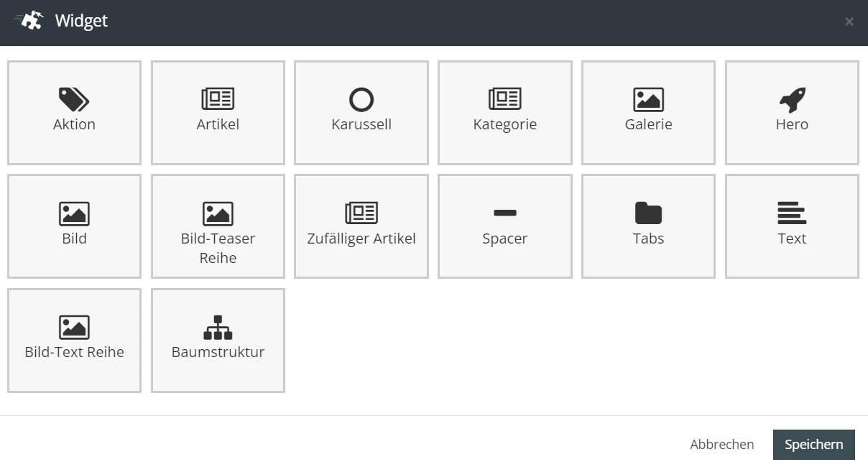Screen dimensions: 868x472
Task: Select the Hero rocket icon
Action: coord(792,100)
